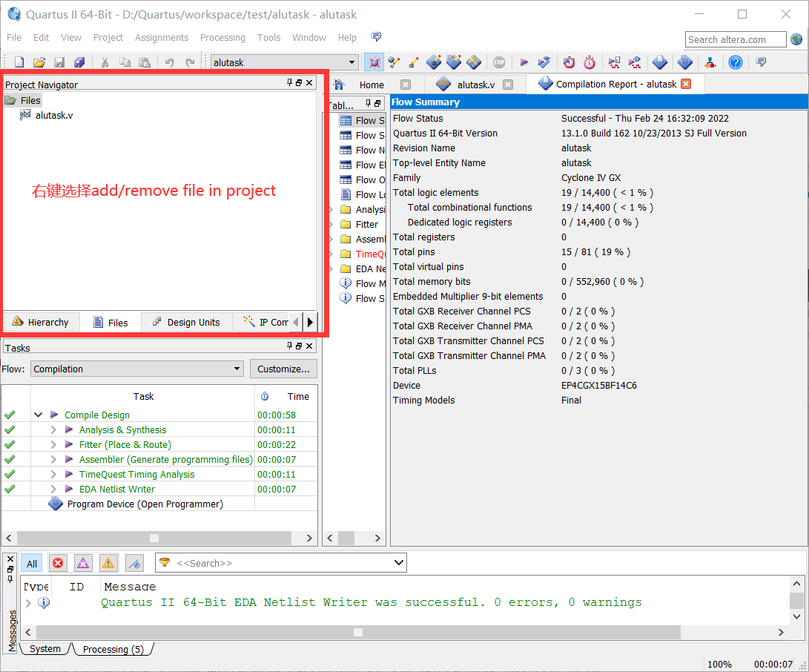This screenshot has width=809, height=672.
Task: Click the Home icon in the tab bar
Action: coord(338,85)
